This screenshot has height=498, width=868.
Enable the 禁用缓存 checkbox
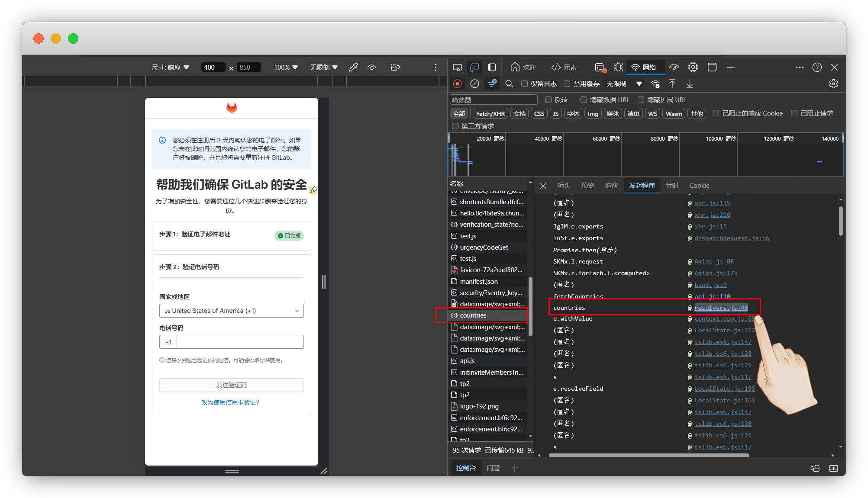pos(567,84)
